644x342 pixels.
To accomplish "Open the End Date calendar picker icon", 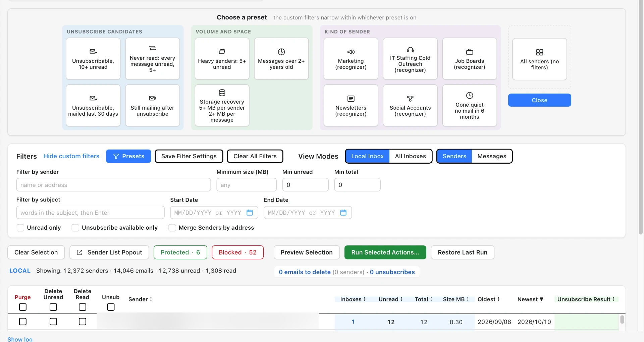I will click(343, 213).
